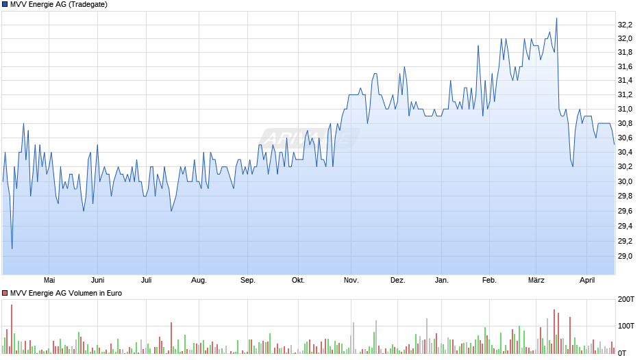The height and width of the screenshot is (360, 644).
Task: Click the 29,6 price axis value
Action: click(625, 211)
